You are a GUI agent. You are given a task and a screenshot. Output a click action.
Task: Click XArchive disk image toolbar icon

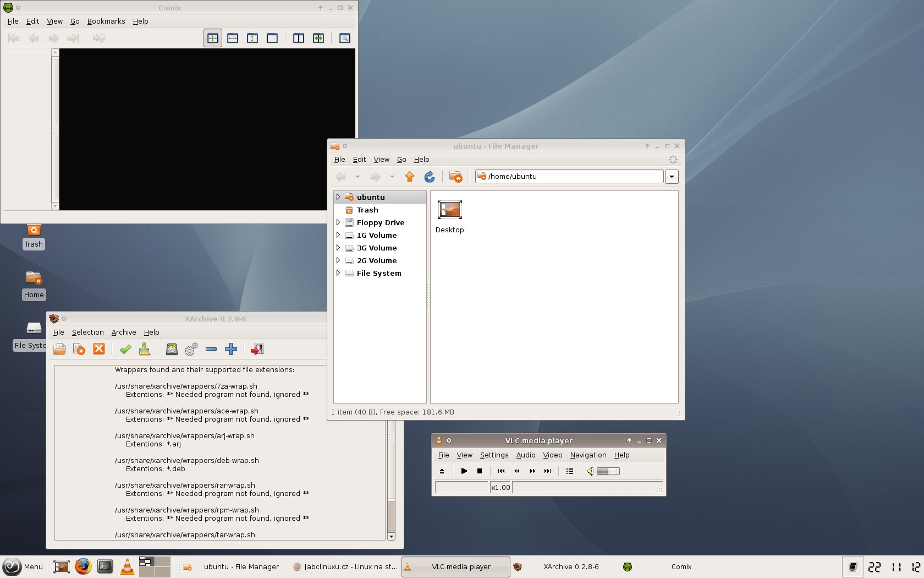[172, 349]
